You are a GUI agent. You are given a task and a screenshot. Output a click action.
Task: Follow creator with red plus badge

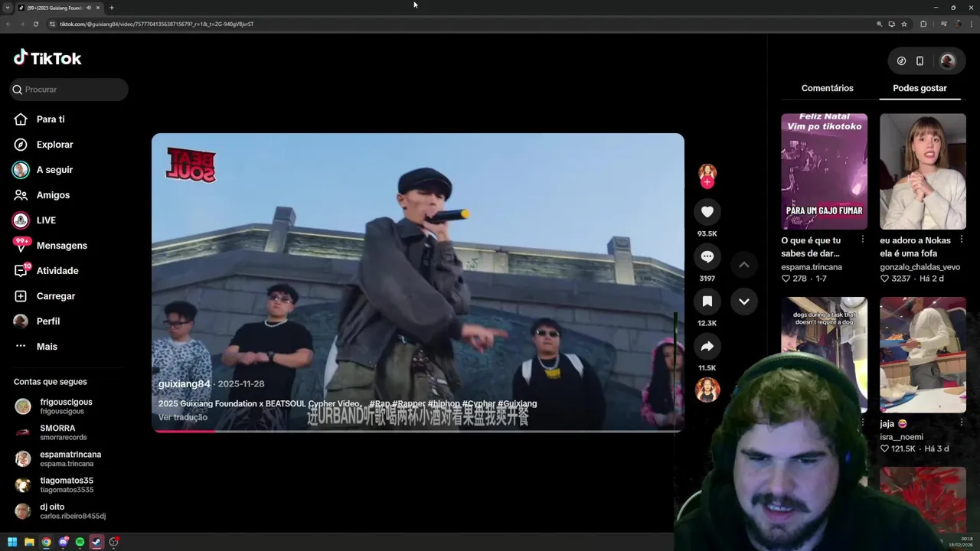tap(707, 183)
